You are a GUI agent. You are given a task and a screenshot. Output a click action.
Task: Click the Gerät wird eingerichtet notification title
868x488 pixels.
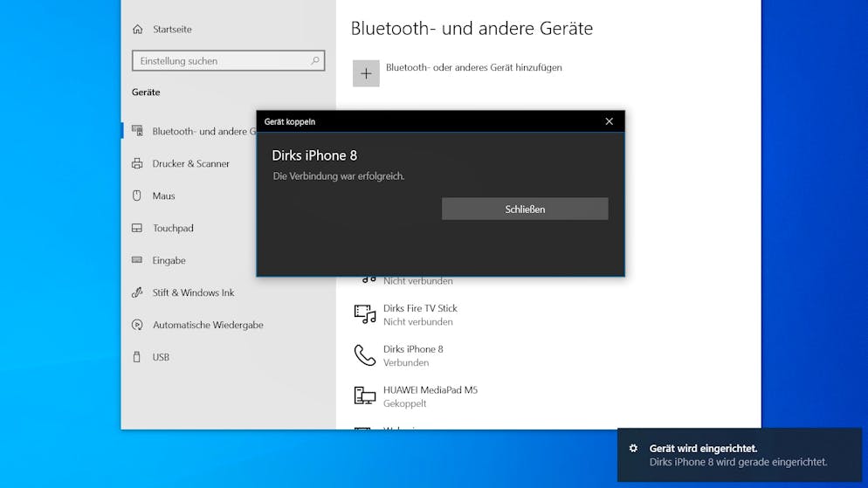tap(703, 448)
